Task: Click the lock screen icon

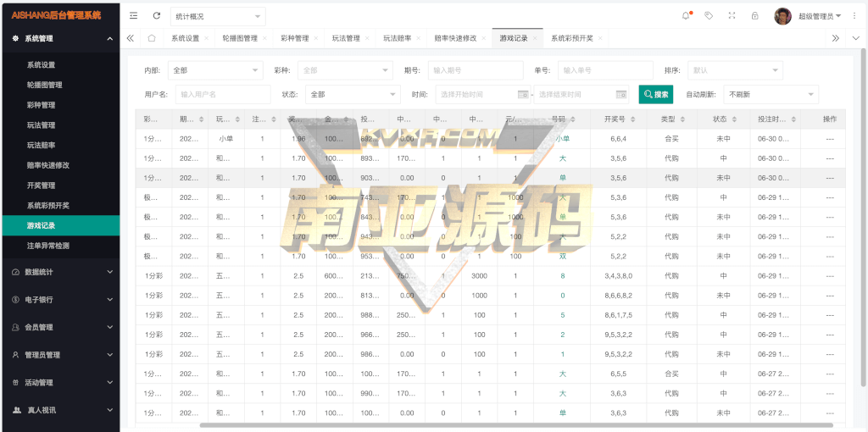Action: pyautogui.click(x=755, y=16)
